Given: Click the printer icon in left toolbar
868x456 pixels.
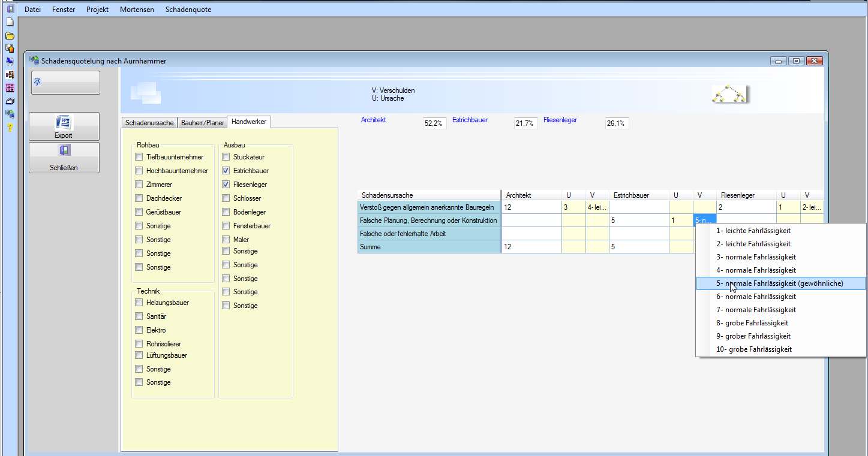Looking at the screenshot, I should click(10, 101).
